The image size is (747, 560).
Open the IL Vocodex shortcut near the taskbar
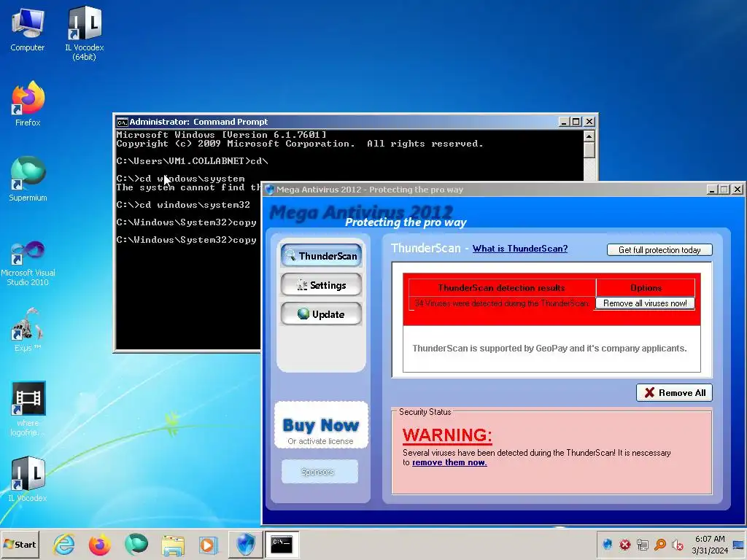tap(28, 478)
